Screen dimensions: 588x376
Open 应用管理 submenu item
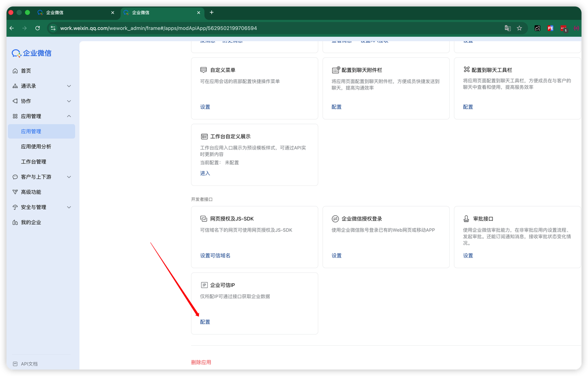click(41, 131)
